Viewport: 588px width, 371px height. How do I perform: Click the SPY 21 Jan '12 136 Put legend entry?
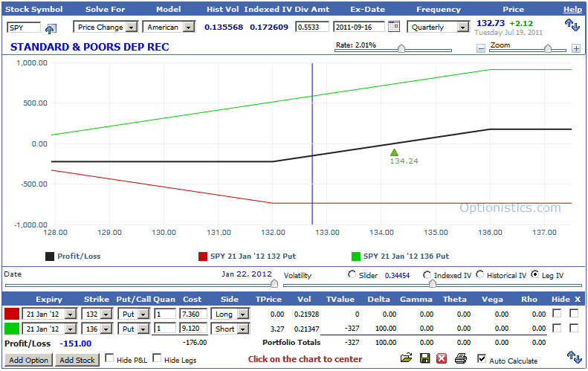tap(400, 257)
